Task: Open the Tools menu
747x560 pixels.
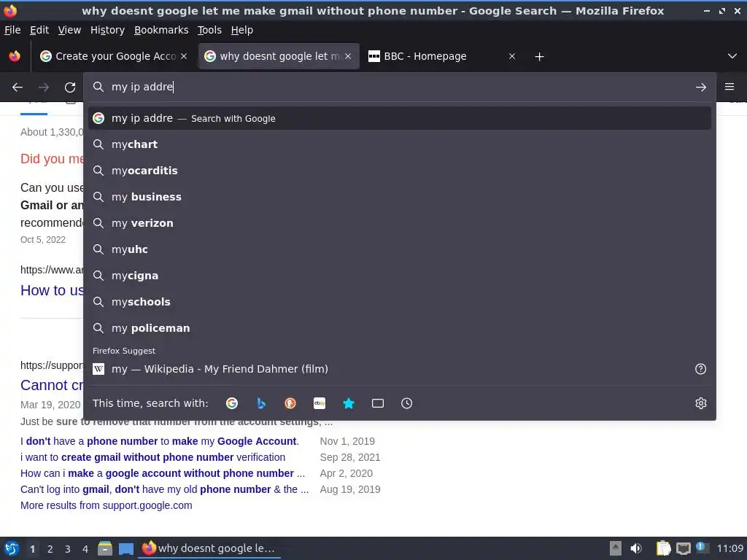Action: click(x=209, y=30)
